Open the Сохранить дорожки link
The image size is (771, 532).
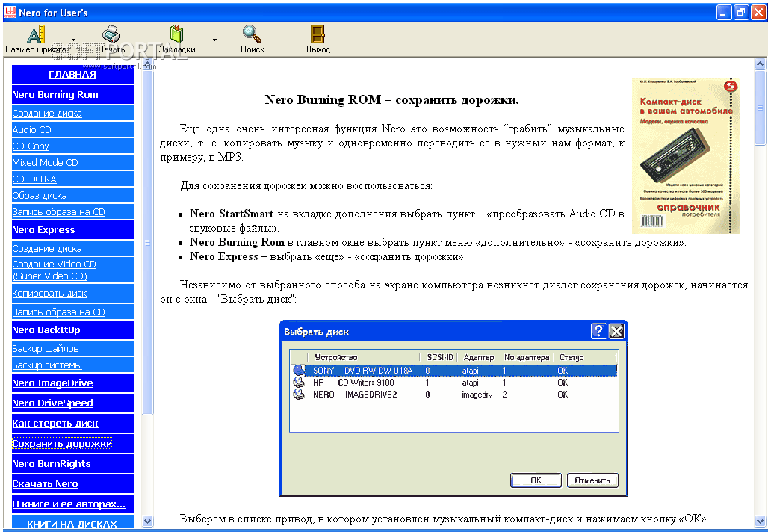(62, 444)
